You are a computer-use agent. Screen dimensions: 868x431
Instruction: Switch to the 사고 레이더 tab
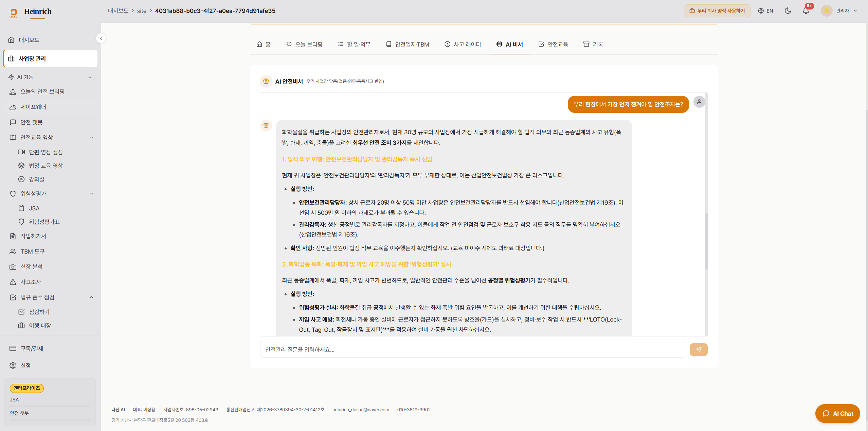[463, 44]
